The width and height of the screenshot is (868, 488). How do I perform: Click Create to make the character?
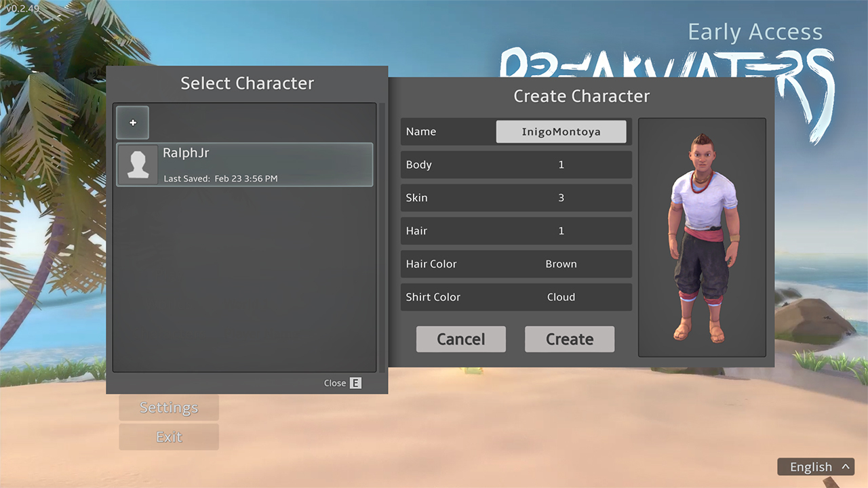pos(570,339)
